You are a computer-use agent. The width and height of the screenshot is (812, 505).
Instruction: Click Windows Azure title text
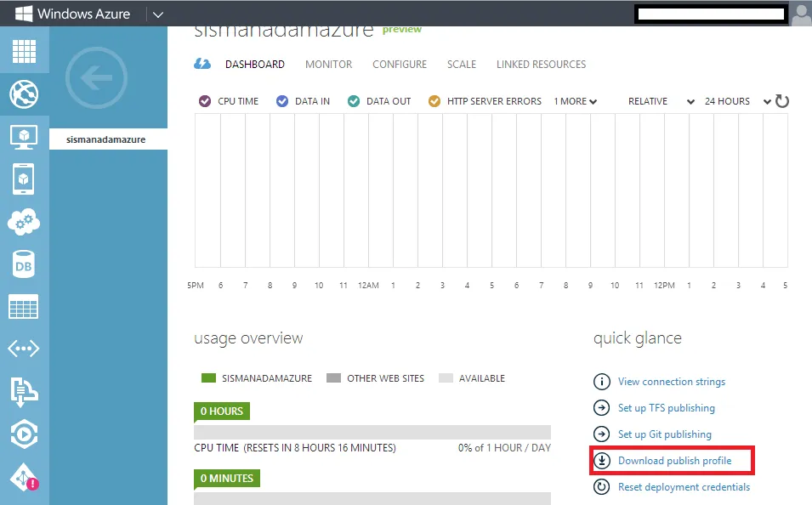click(84, 14)
